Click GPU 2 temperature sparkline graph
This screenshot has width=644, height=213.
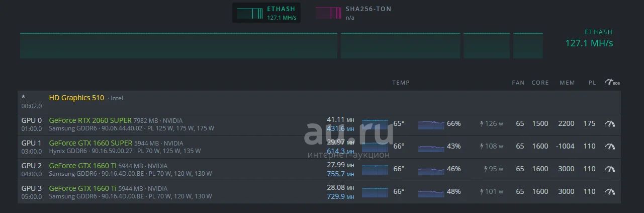pyautogui.click(x=375, y=169)
